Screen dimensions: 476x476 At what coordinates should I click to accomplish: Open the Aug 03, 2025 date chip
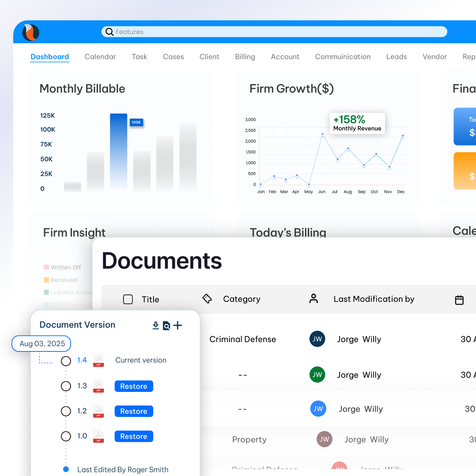pos(41,344)
